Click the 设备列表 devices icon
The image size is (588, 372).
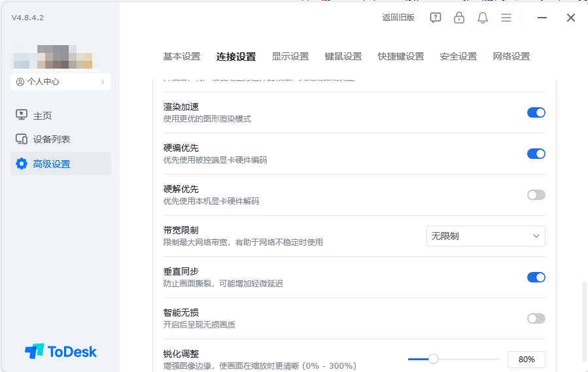coord(22,139)
